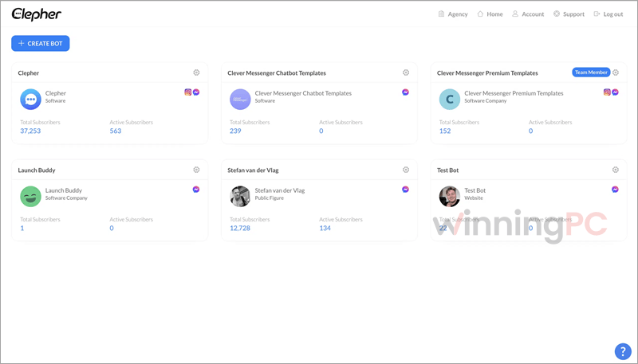638x364 pixels.
Task: Click Messenger icon on Launch Buddy card
Action: (196, 190)
